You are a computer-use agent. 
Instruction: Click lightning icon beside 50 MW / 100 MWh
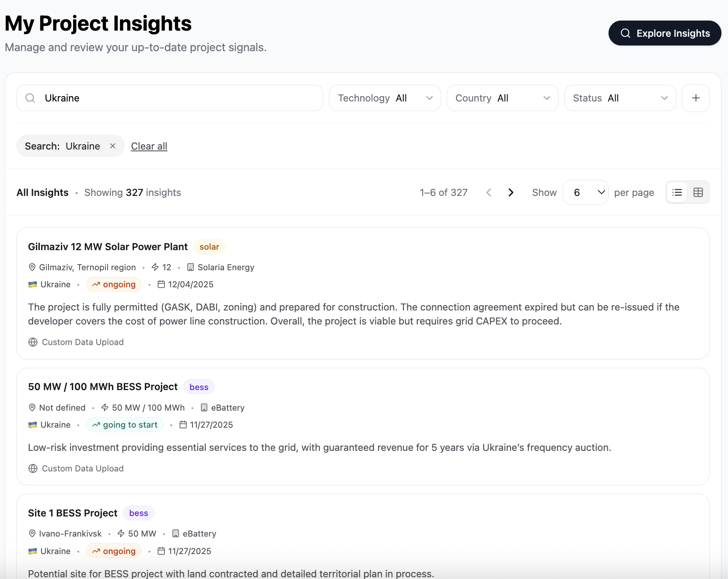point(105,408)
